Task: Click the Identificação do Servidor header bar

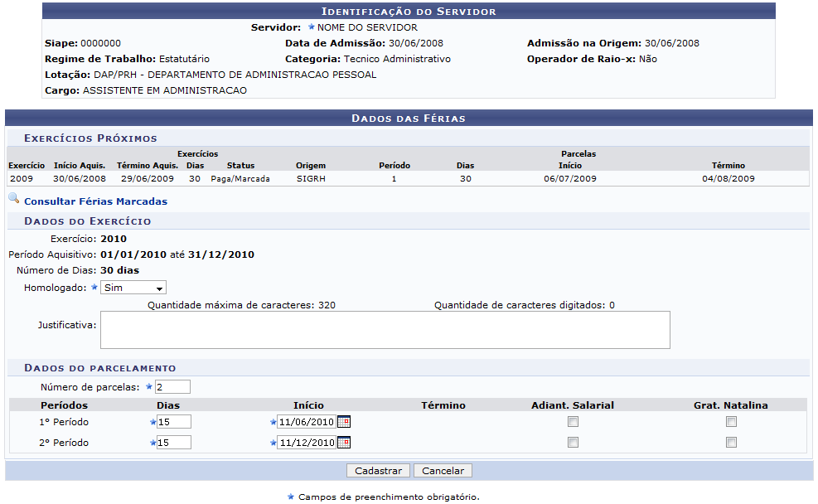Action: (409, 12)
